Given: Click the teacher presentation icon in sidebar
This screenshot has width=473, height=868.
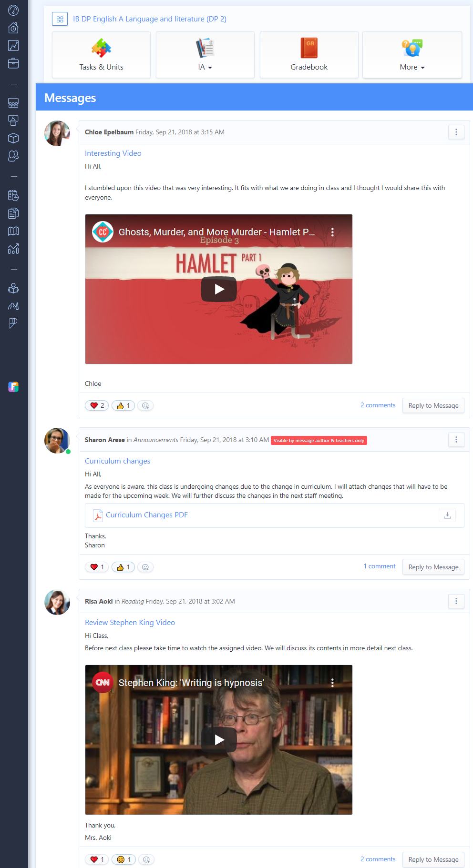Looking at the screenshot, I should (x=13, y=121).
